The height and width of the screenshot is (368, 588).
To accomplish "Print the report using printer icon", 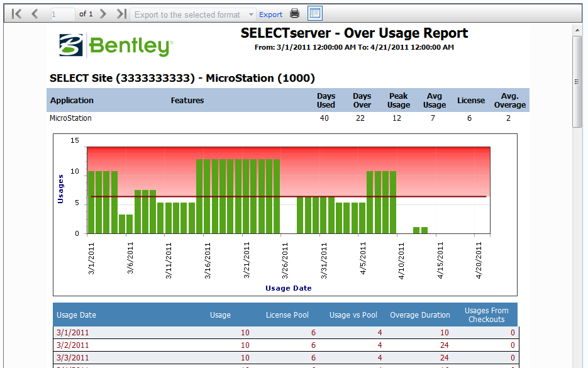I will coord(295,13).
